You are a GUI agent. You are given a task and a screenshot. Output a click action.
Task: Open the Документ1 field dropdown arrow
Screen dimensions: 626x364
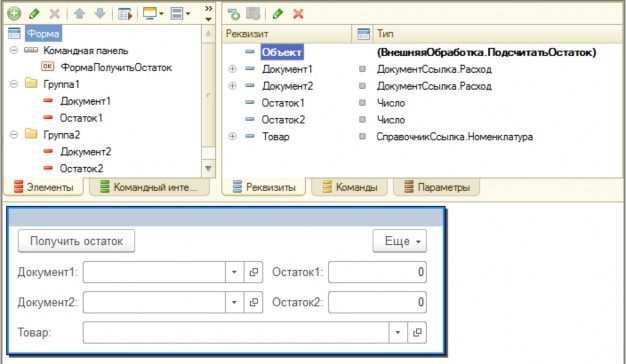pyautogui.click(x=234, y=272)
